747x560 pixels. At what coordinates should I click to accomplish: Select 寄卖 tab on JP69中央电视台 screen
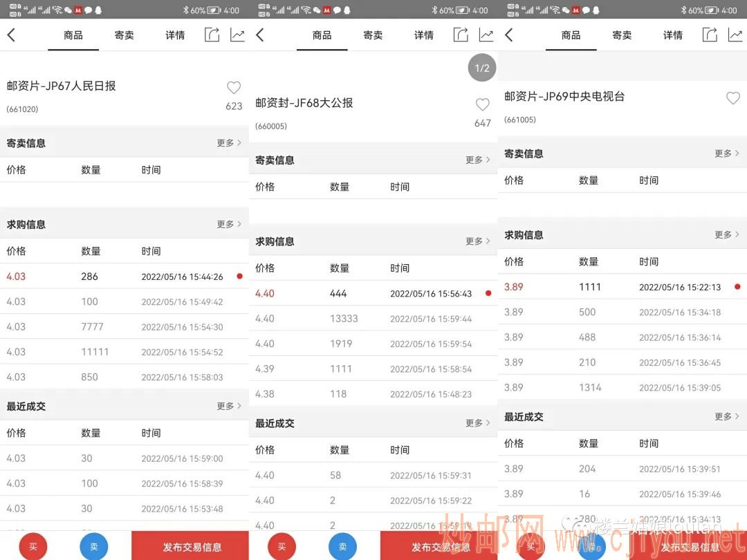point(622,35)
